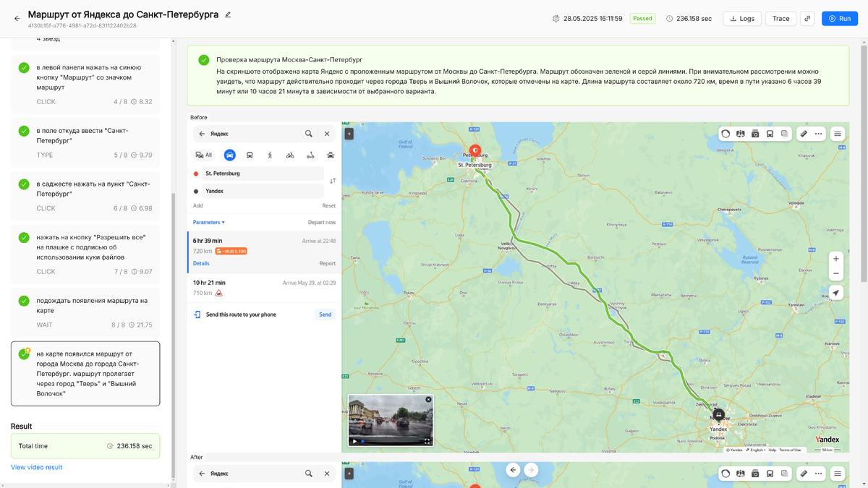Click the Яндекс search field in Before panel
The width and height of the screenshot is (868, 488).
tap(253, 134)
